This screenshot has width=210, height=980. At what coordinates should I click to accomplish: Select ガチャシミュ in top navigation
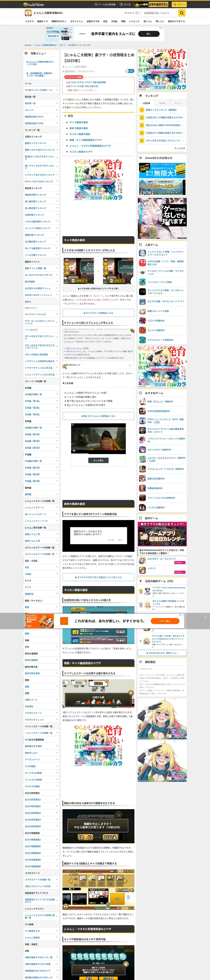(76, 21)
